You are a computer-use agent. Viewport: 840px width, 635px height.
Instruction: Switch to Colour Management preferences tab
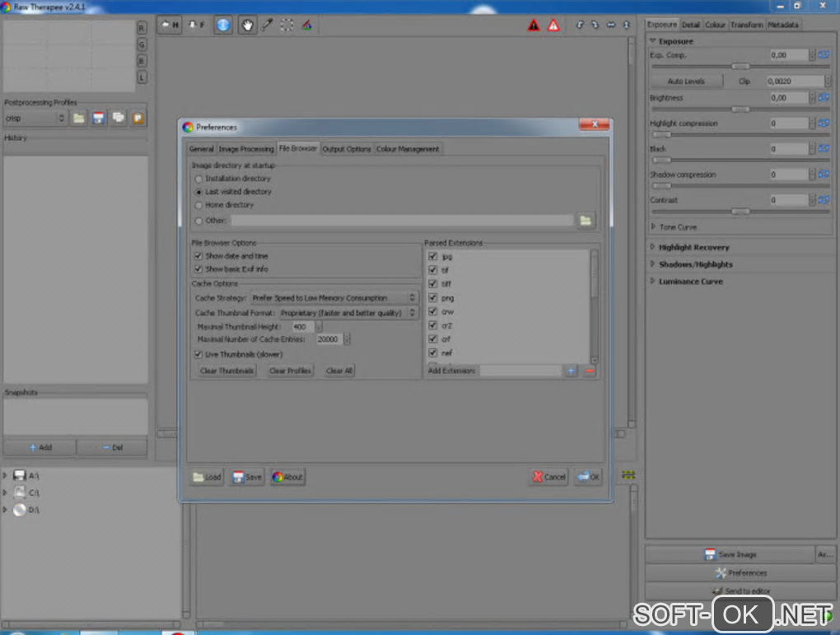coord(408,149)
